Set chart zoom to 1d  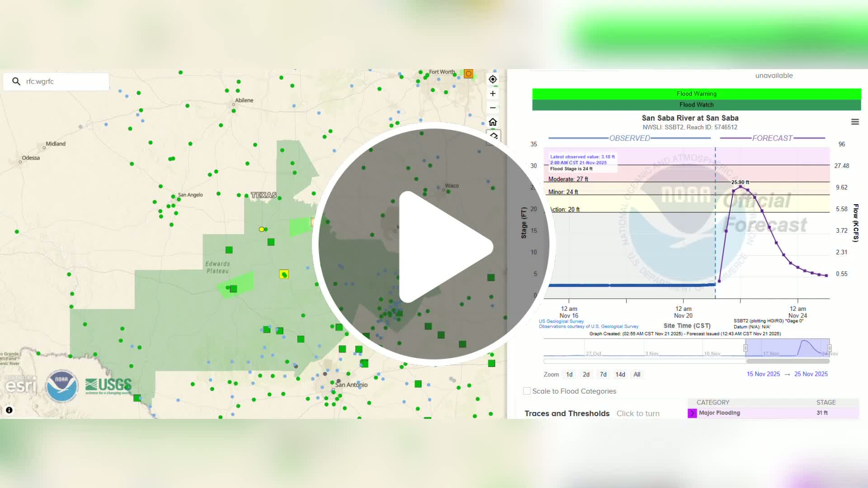pos(569,374)
